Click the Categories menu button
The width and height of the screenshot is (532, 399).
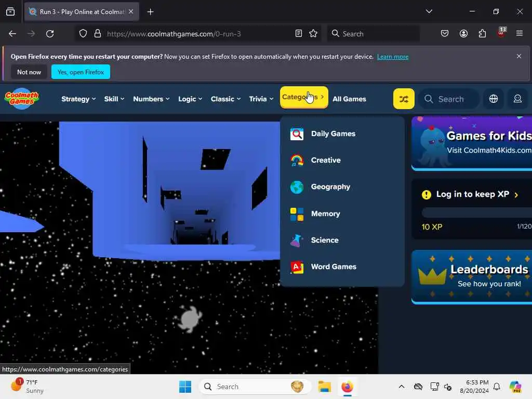[x=304, y=97]
